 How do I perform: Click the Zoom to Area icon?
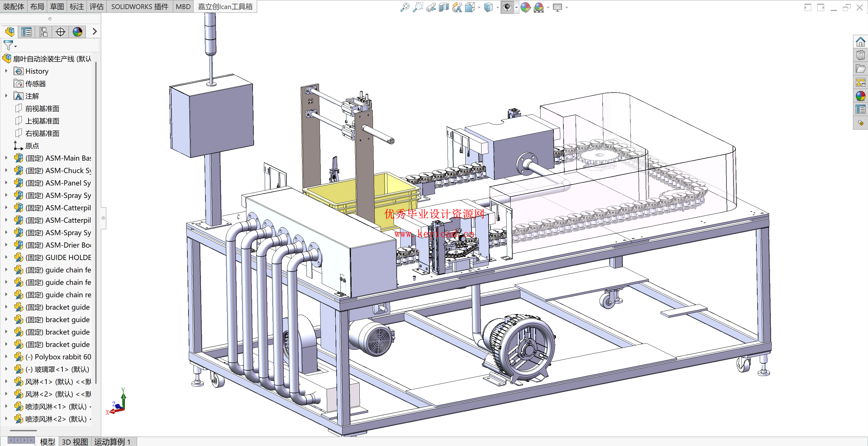pos(418,7)
